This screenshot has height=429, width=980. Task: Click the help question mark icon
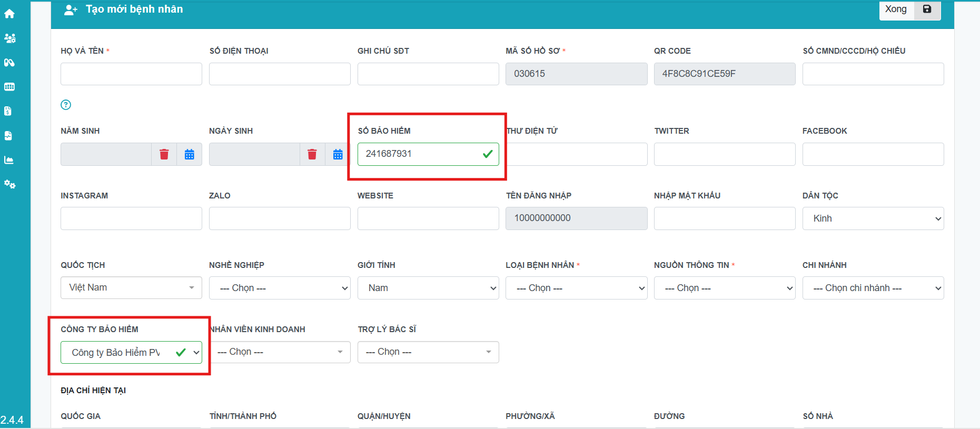click(66, 105)
